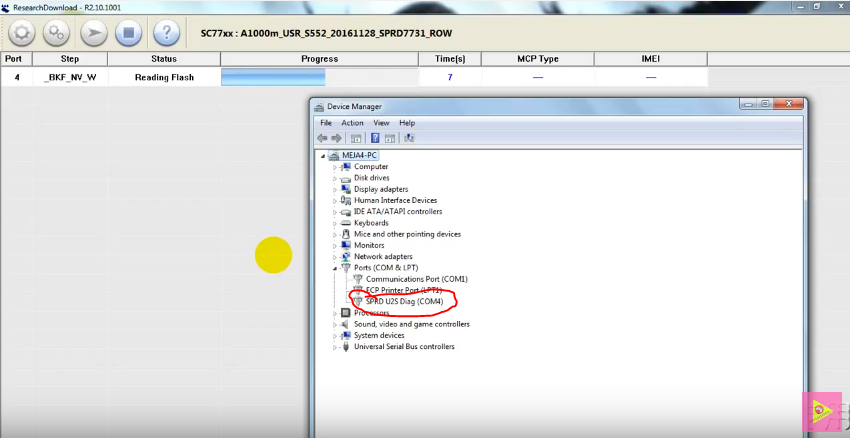
Task: Expand the Keyboards node
Action: (335, 224)
